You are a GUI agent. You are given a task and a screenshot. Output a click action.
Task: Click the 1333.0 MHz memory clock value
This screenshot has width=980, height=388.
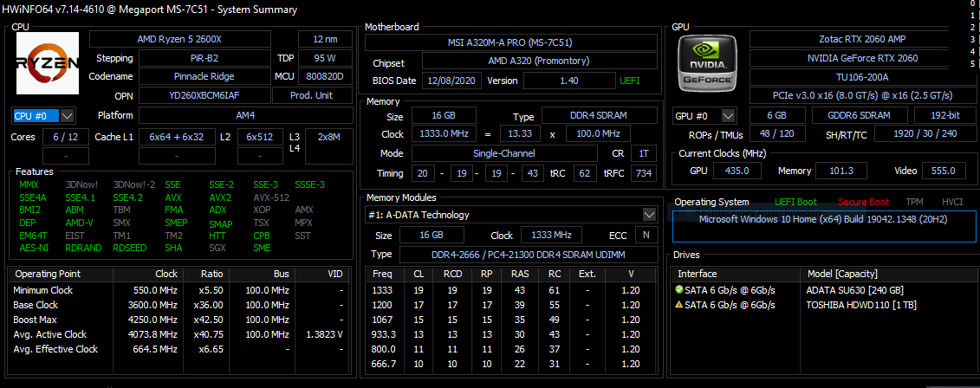444,134
